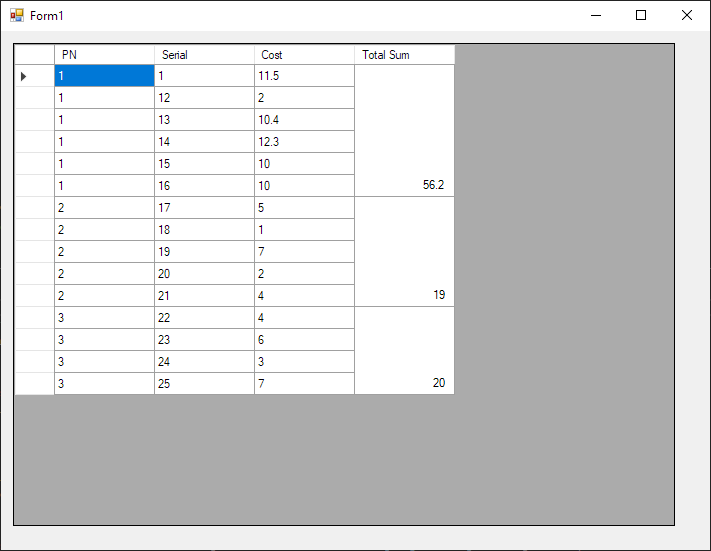
Task: Select Cost cell in Serial 22 row
Action: [304, 317]
